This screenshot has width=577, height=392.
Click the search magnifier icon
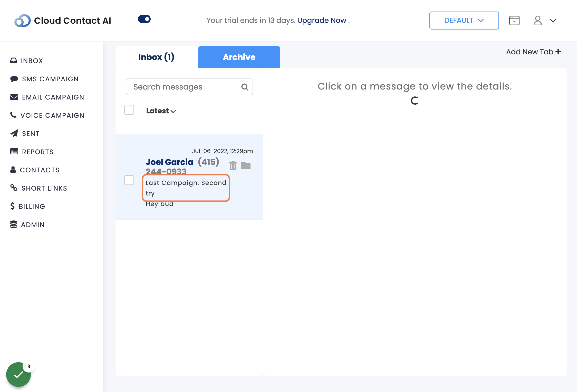pos(245,87)
